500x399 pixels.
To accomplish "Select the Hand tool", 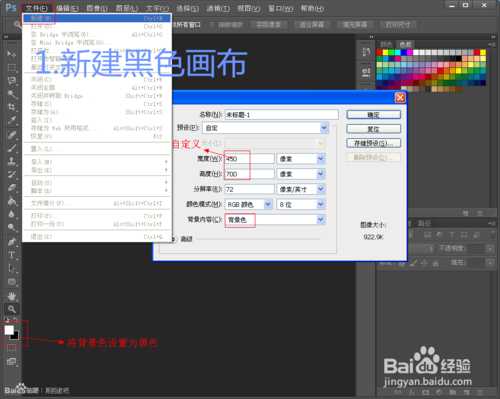I will click(11, 296).
